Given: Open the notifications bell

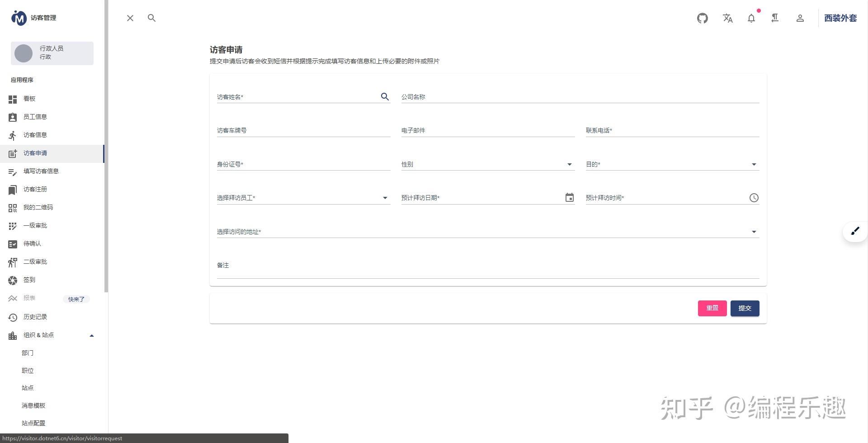Looking at the screenshot, I should [x=751, y=18].
